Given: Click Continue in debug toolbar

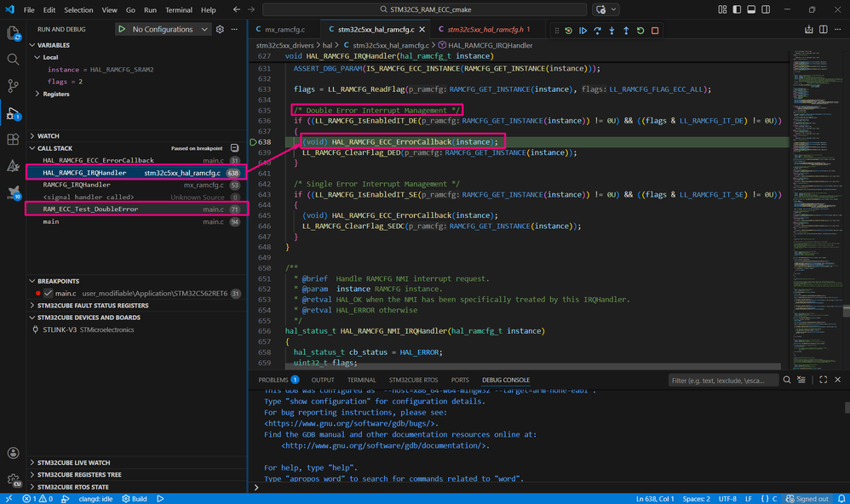Looking at the screenshot, I should [x=583, y=31].
